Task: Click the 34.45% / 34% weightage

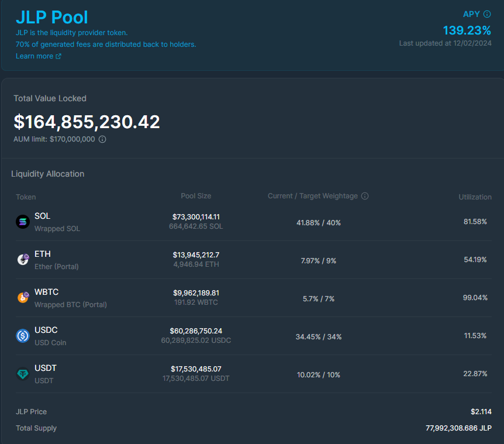Action: 319,336
